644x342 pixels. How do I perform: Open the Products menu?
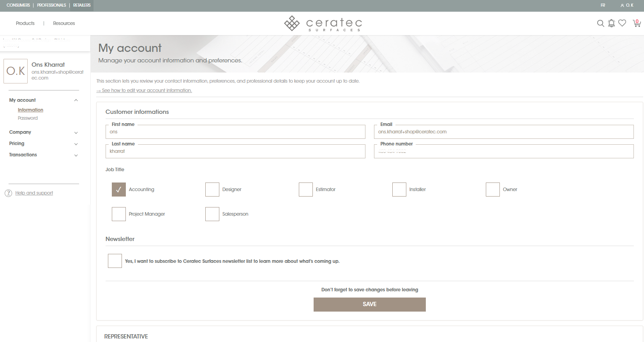[25, 23]
